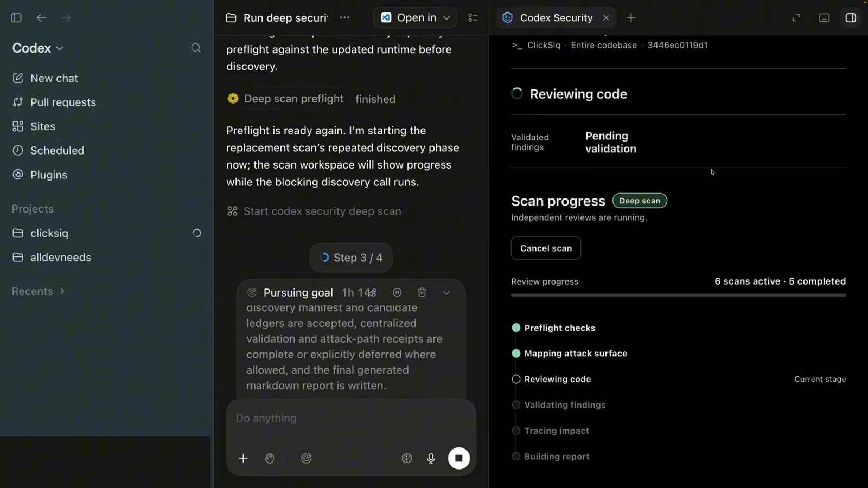
Task: Collapse the Pursuing goal card chevron
Action: 446,293
